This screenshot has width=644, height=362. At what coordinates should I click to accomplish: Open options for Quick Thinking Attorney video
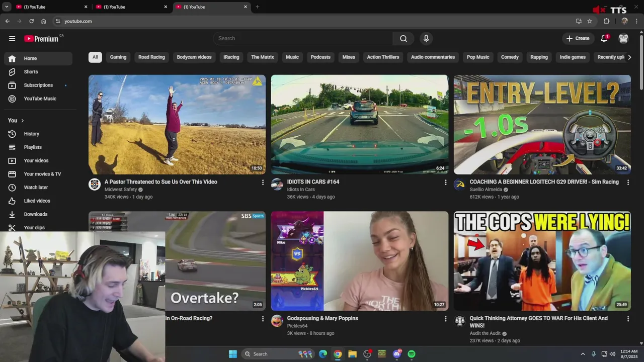628,319
